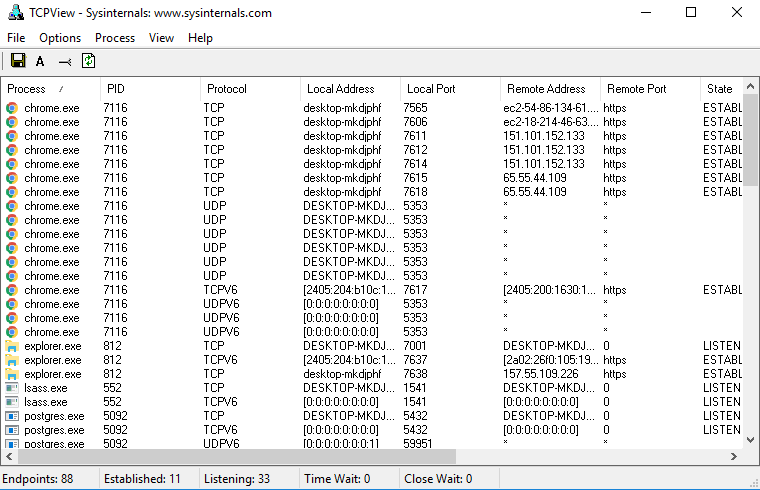This screenshot has height=490, width=760.
Task: Click 'Time Wait: 0' in the status bar
Action: pyautogui.click(x=337, y=479)
